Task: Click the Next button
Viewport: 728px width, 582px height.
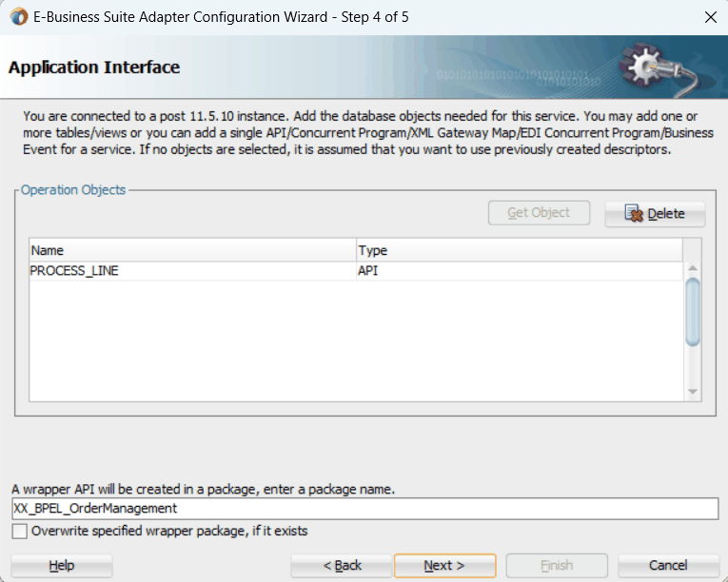Action: 444,565
